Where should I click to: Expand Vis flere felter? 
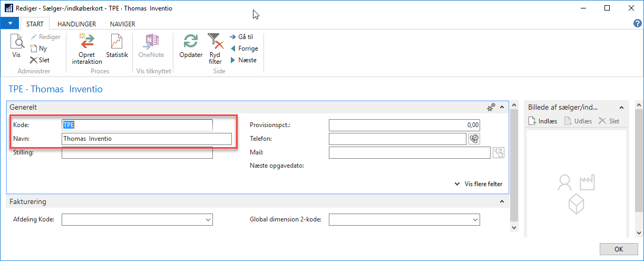tap(479, 184)
